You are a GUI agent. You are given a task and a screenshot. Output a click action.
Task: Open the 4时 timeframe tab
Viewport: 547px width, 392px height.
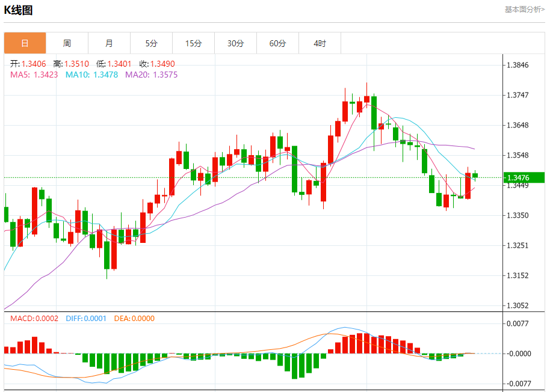click(x=320, y=43)
